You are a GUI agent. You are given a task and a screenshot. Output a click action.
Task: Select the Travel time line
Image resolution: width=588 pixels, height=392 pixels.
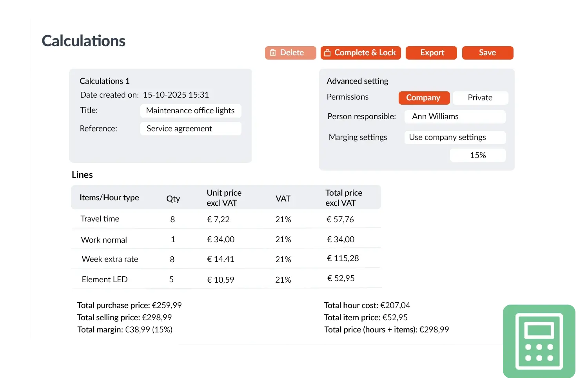pyautogui.click(x=100, y=219)
